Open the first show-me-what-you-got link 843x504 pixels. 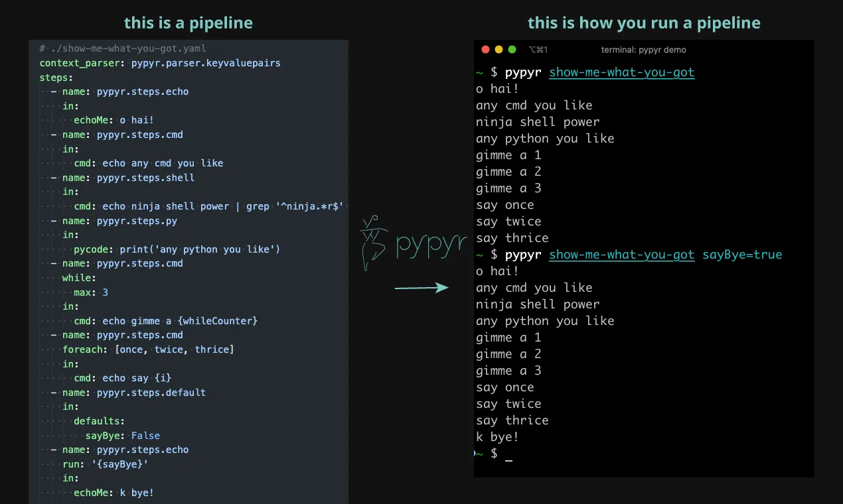click(x=621, y=72)
